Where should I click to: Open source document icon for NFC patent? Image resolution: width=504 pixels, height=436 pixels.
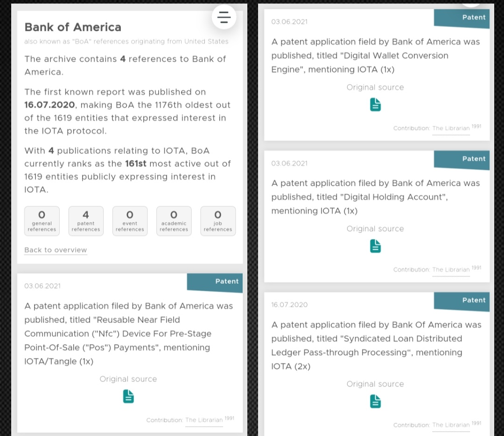[128, 396]
